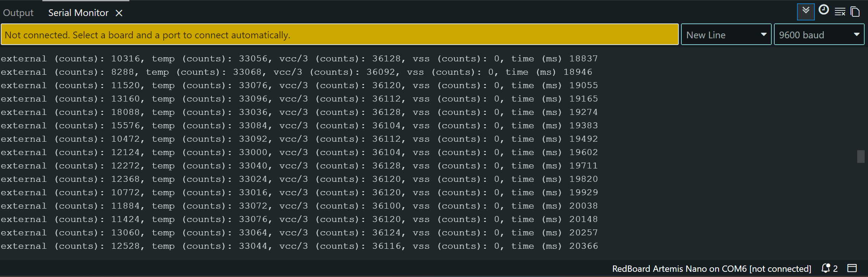This screenshot has height=277, width=868.
Task: Open the New Line ending dropdown
Action: coord(726,35)
